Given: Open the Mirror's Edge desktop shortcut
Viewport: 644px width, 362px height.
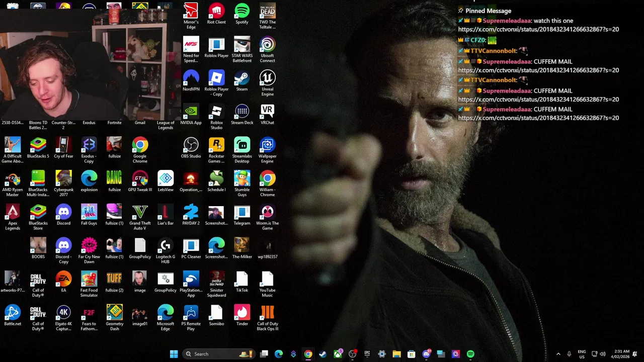Looking at the screenshot, I should 191,16.
